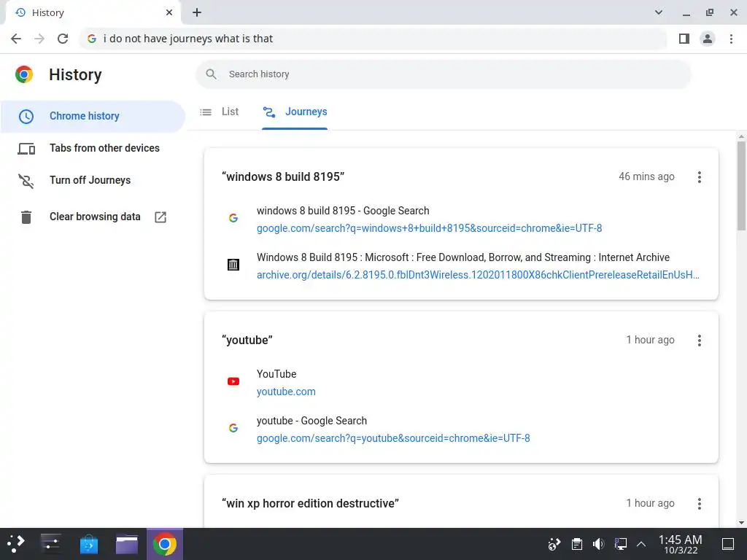Open more menu for windows 8 build 8195 journey
The height and width of the screenshot is (560, 747).
(700, 177)
